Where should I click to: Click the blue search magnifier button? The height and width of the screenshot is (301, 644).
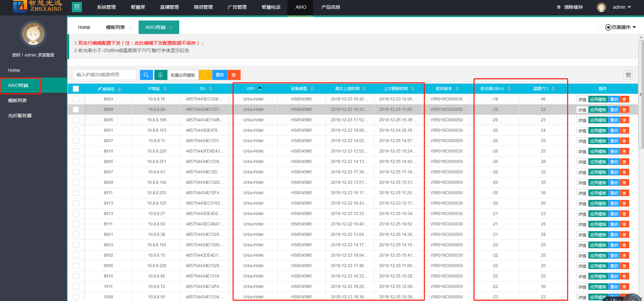tap(146, 75)
